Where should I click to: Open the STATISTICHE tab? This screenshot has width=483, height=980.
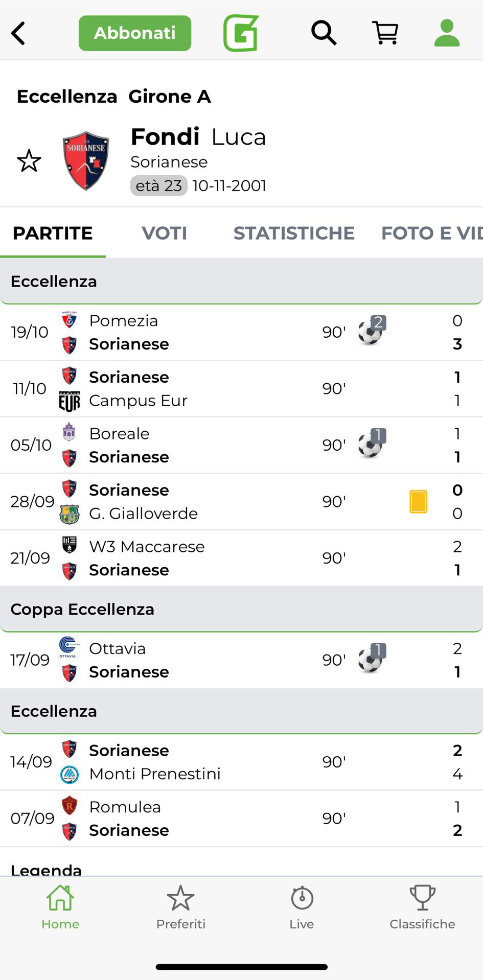pyautogui.click(x=294, y=233)
